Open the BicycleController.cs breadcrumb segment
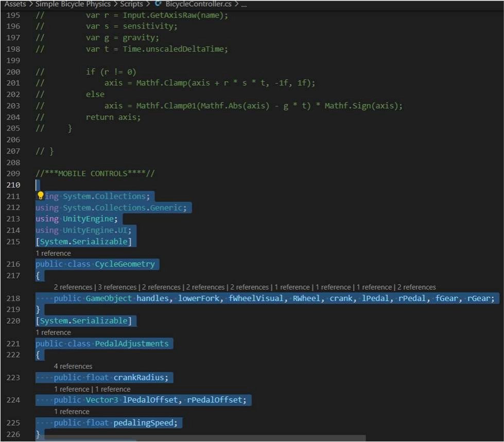The height and width of the screenshot is (442, 504). coord(198,4)
